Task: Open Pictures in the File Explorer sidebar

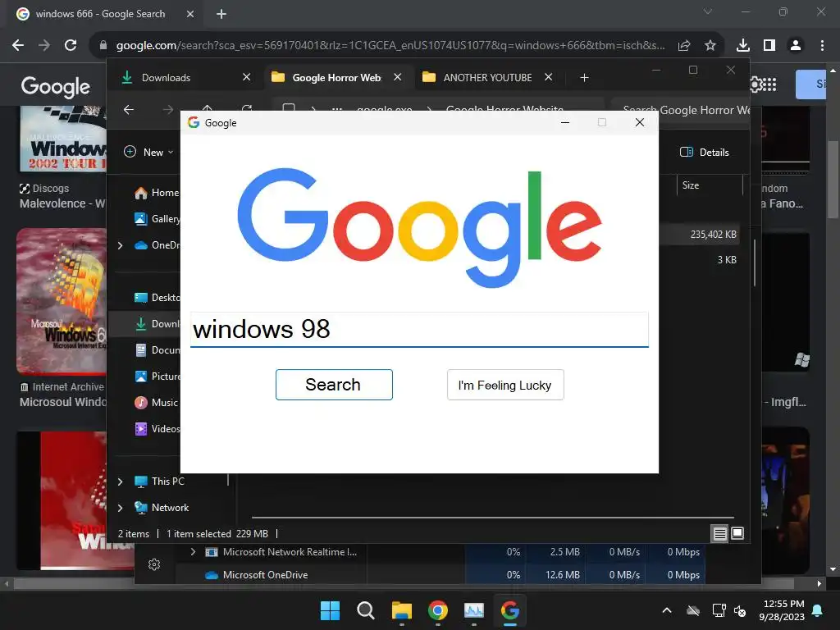Action: 157,376
